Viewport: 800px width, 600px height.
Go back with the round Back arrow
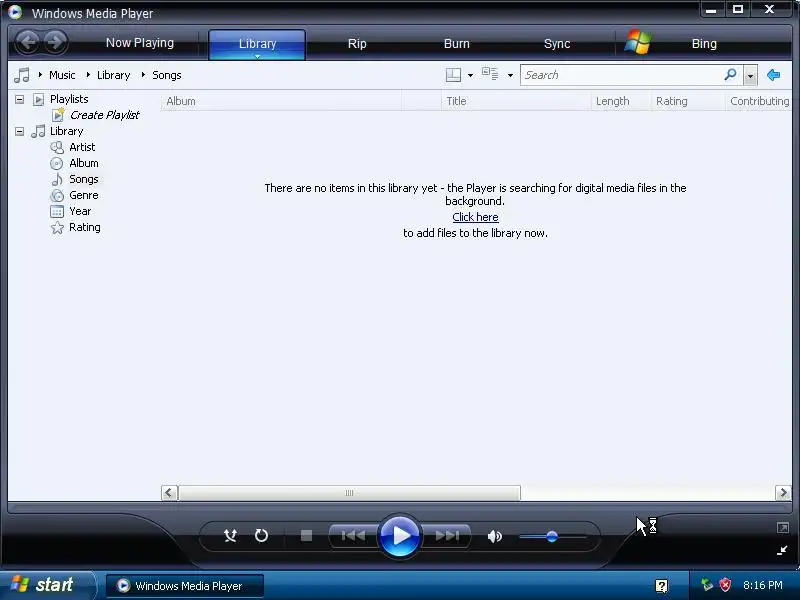[28, 42]
